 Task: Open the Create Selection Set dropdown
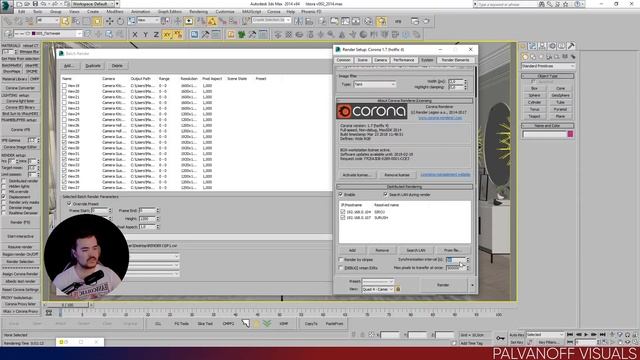[x=271, y=20]
